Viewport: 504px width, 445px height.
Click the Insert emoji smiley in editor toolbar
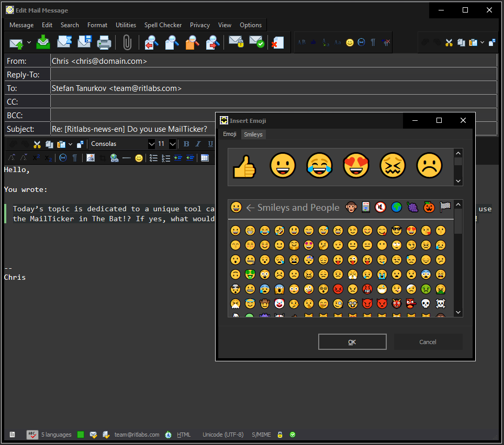139,158
